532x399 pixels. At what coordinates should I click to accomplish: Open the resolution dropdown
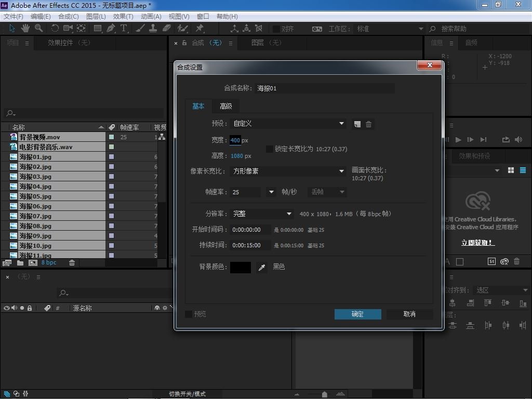click(x=261, y=214)
